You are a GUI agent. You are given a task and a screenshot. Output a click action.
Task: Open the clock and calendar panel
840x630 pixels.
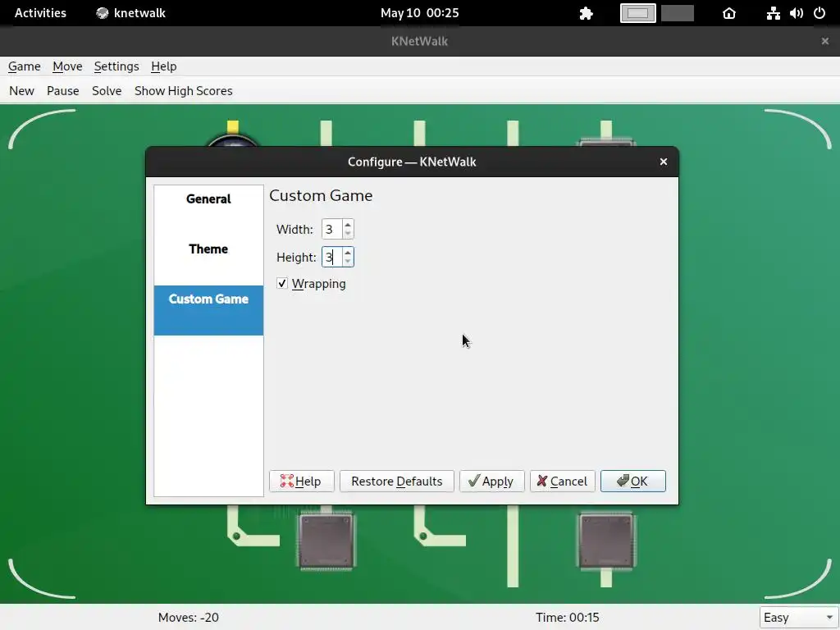[419, 13]
